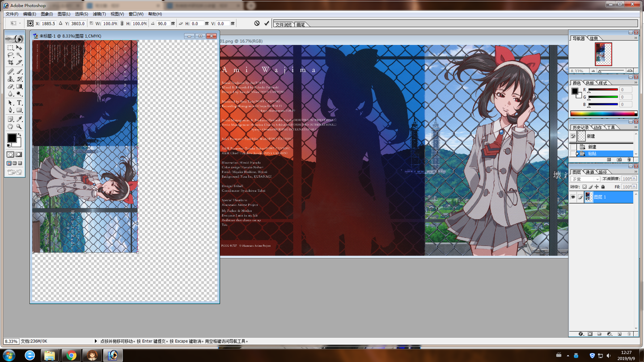
Task: Choose the Zoom tool
Action: [19, 127]
